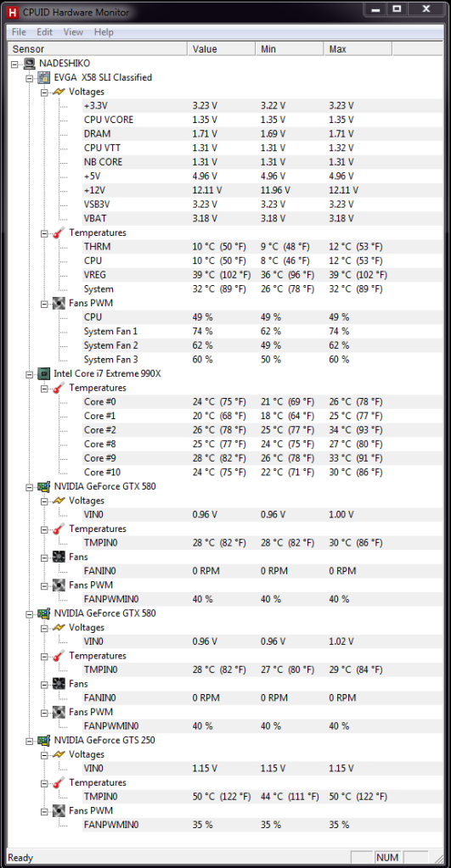Click the Intel Core i7 processor icon

click(x=44, y=373)
